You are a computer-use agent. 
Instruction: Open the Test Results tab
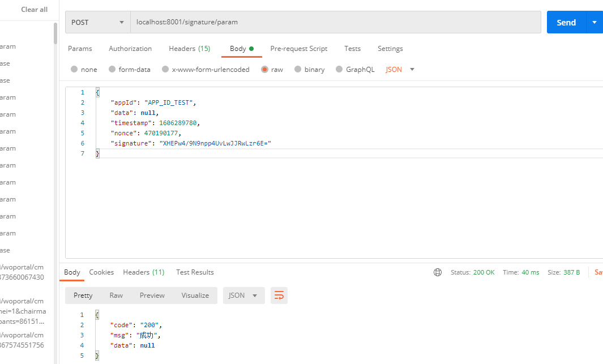tap(195, 272)
